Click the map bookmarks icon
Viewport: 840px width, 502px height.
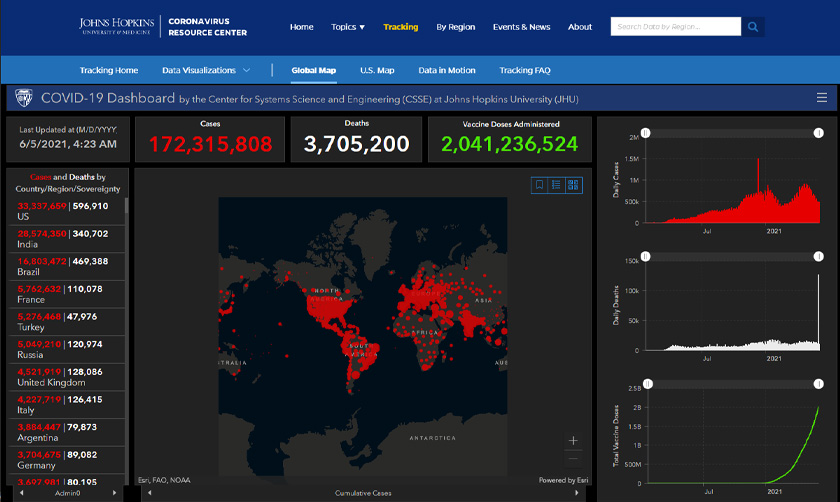click(540, 185)
